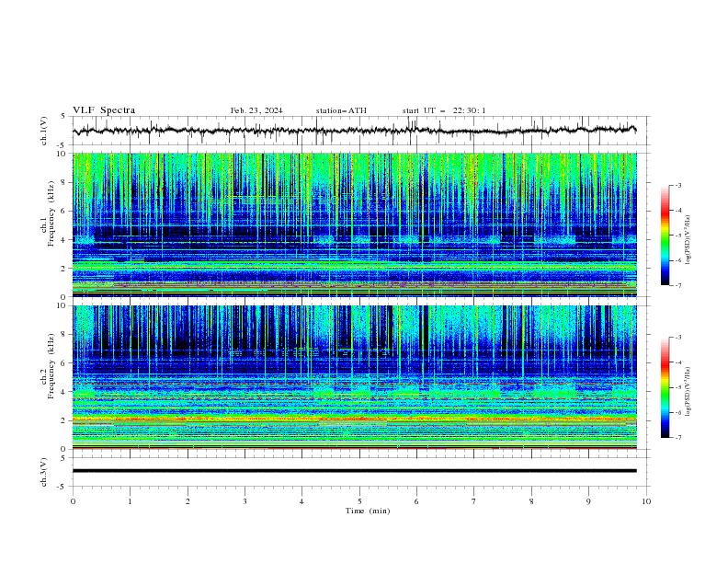
Task: Click the "start UT = 22:30:1" text
Action: coord(444,110)
